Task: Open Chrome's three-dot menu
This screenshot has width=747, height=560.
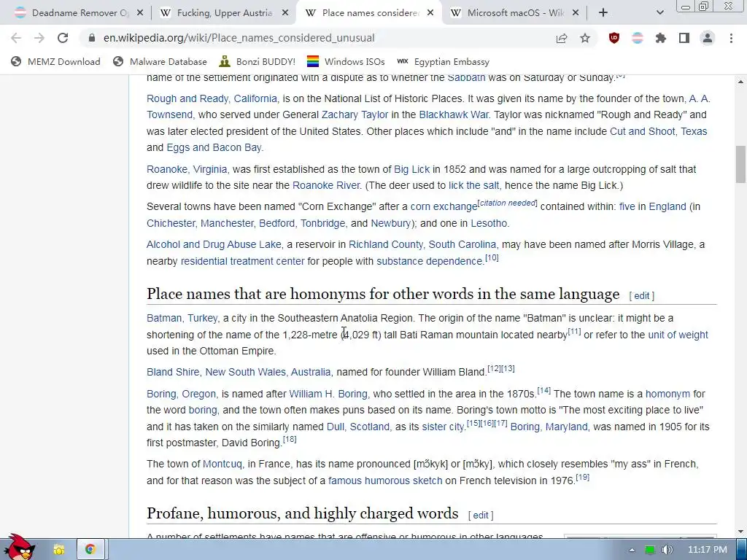Action: (731, 38)
